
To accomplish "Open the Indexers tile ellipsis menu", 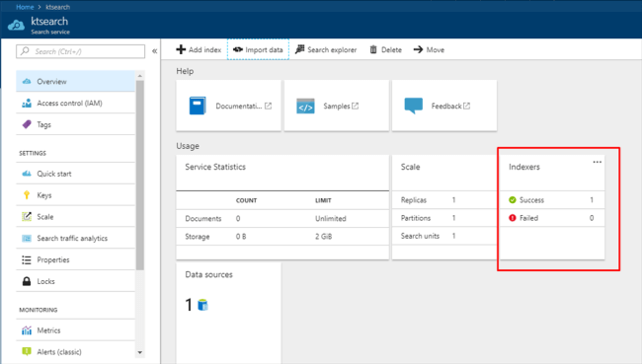I will (597, 162).
